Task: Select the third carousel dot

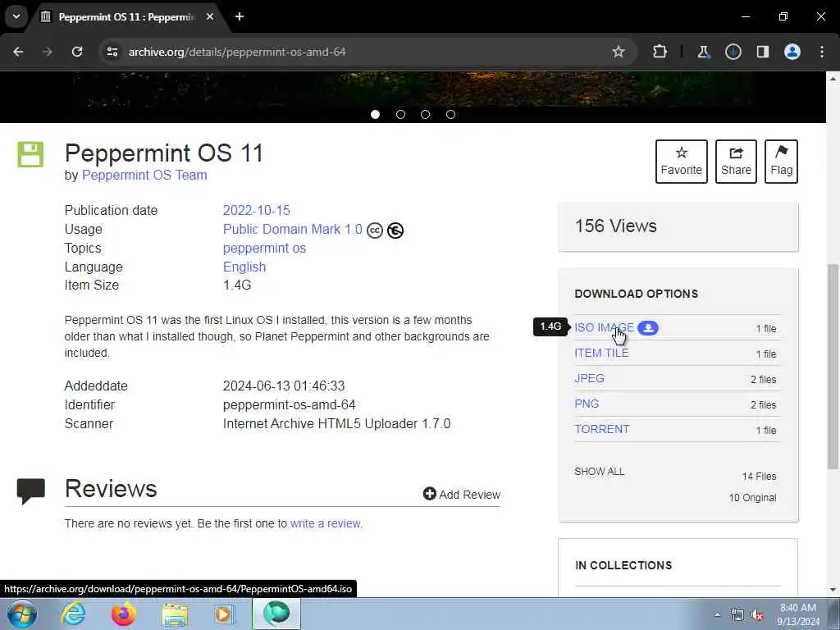Action: pyautogui.click(x=426, y=114)
